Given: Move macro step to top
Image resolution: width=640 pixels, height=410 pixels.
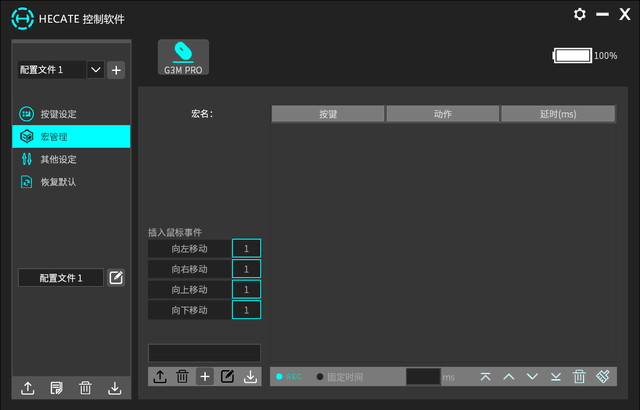Looking at the screenshot, I should 486,376.
